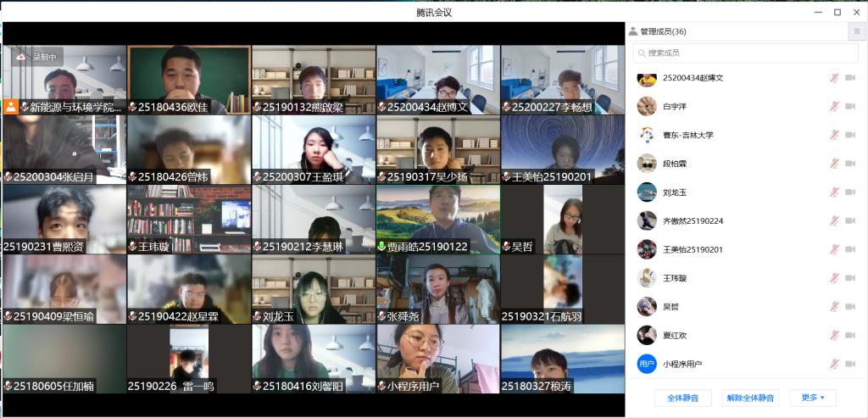868x418 pixels.
Task: Click camera icon for 曹东-吉林大学
Action: coord(850,135)
